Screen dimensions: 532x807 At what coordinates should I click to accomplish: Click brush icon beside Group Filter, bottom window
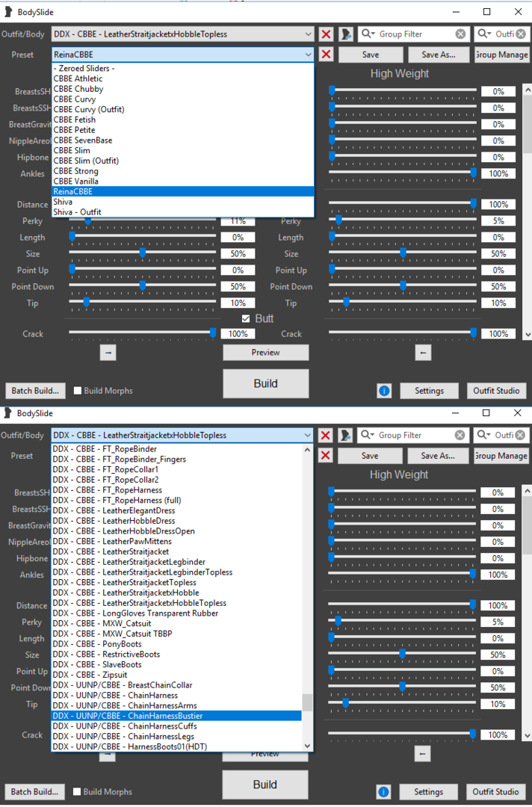tap(345, 435)
